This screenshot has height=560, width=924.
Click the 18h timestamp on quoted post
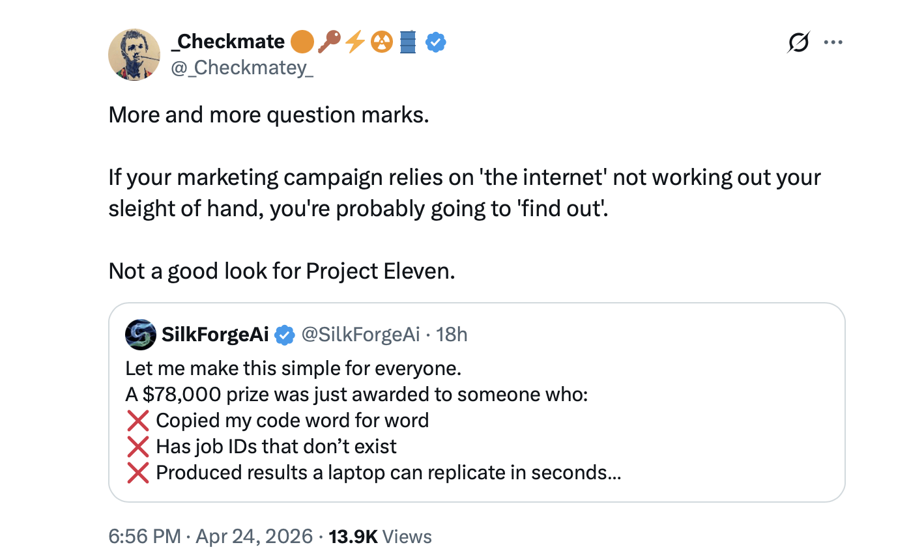pyautogui.click(x=452, y=335)
